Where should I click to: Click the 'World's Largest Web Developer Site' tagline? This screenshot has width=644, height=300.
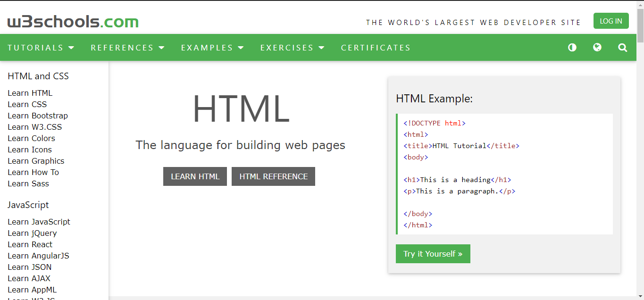(473, 22)
